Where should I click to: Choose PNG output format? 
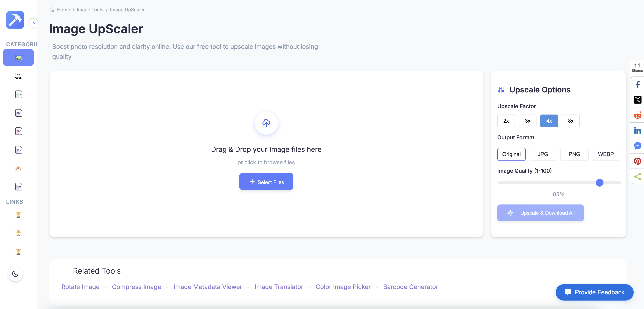tap(574, 154)
